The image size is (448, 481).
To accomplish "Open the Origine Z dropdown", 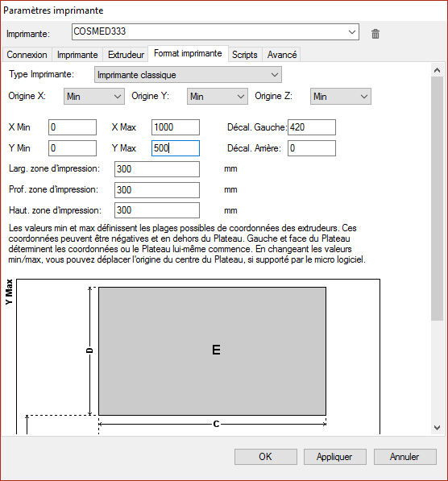I will click(341, 97).
